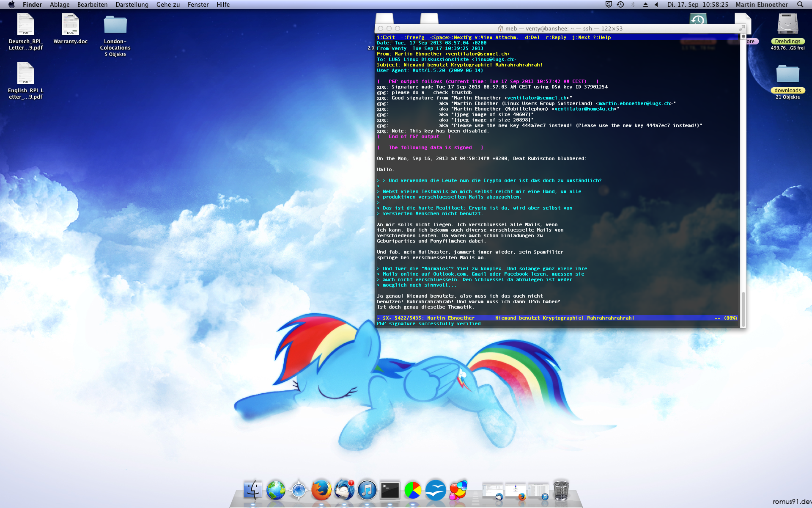Viewport: 812px width, 508px height.
Task: Open the Martin Ebnoether user menu
Action: (x=762, y=4)
